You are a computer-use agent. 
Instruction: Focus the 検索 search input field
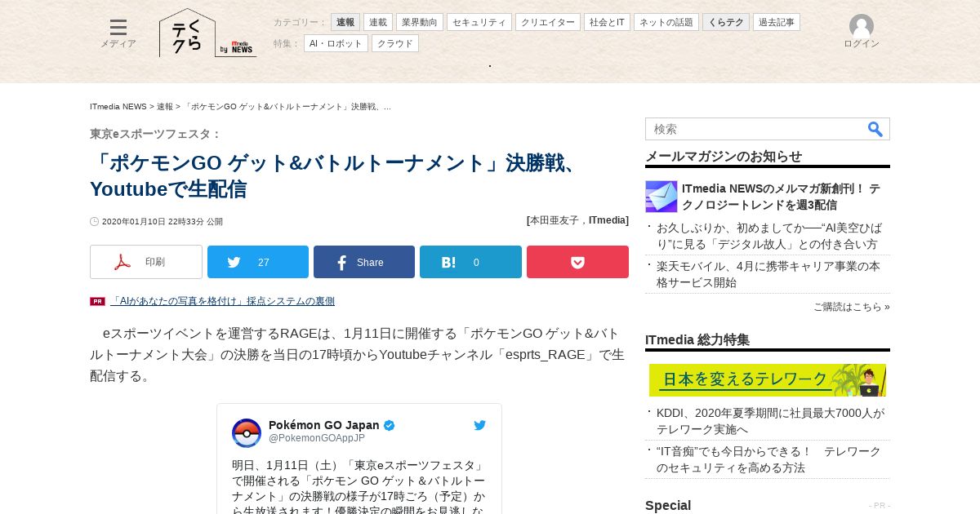point(755,129)
